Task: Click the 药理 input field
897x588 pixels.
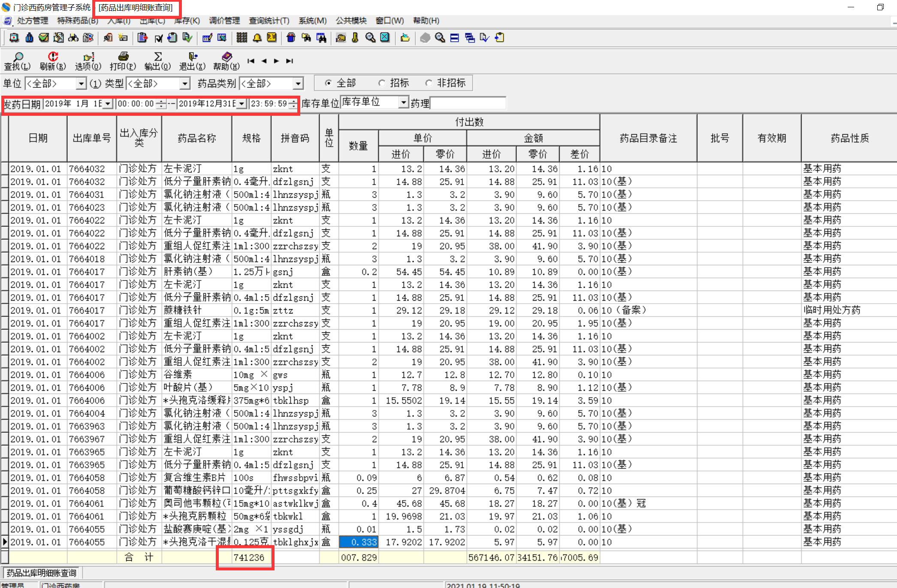Action: coord(468,103)
